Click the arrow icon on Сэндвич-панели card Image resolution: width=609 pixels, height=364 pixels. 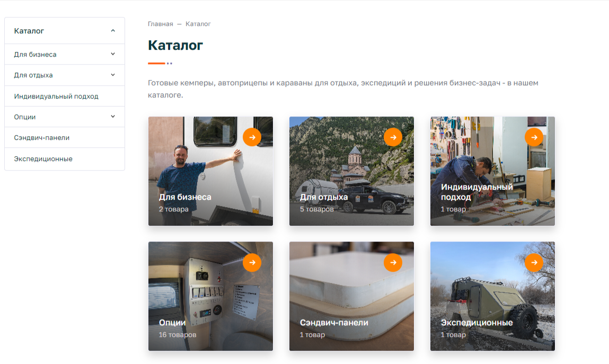tap(393, 262)
